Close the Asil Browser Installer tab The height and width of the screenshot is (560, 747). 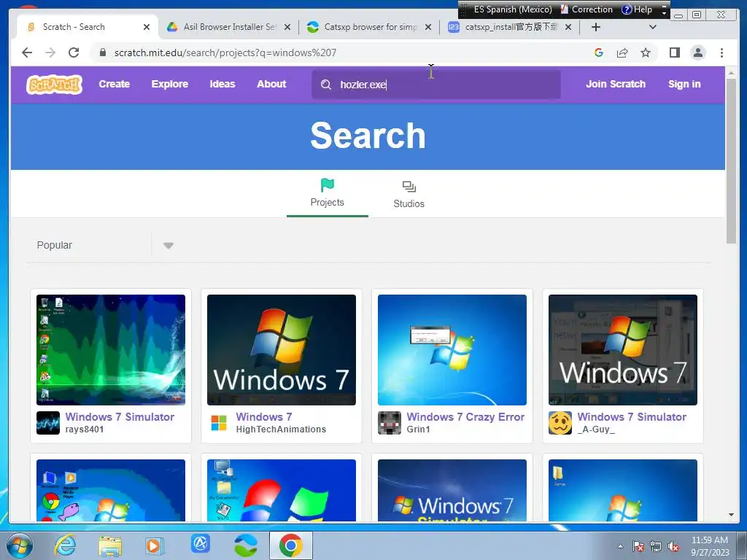(x=287, y=27)
